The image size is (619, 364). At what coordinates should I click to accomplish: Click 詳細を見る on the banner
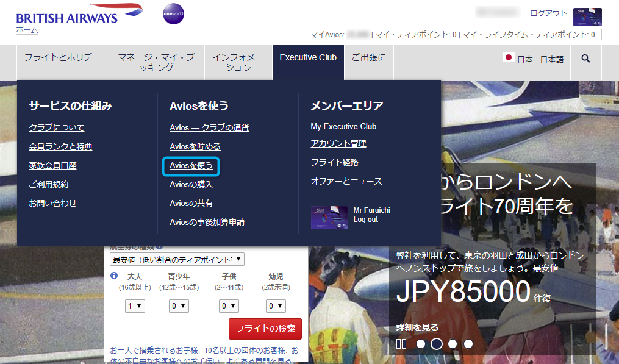(x=417, y=327)
